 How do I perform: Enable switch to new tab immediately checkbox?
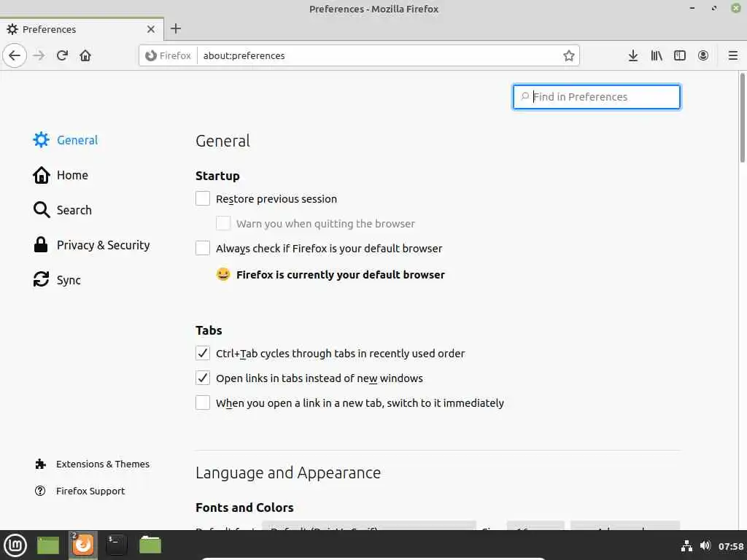click(203, 402)
